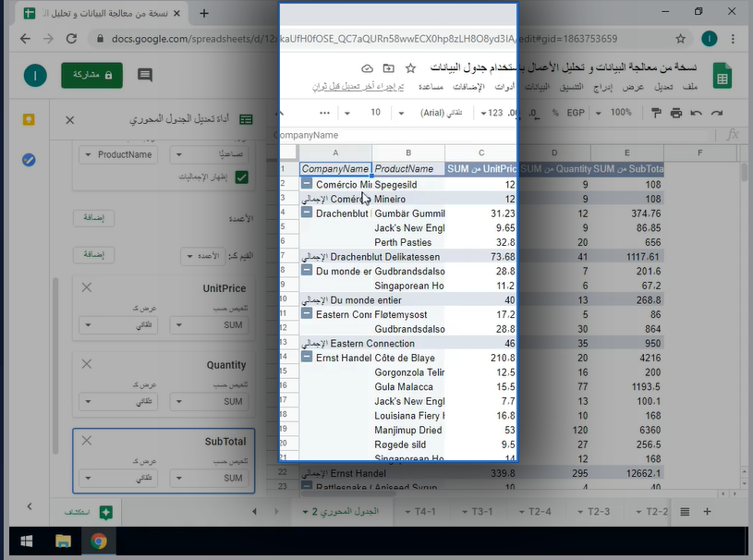753x560 pixels.
Task: Open the values as الأعمدة dropdown
Action: coord(203,256)
